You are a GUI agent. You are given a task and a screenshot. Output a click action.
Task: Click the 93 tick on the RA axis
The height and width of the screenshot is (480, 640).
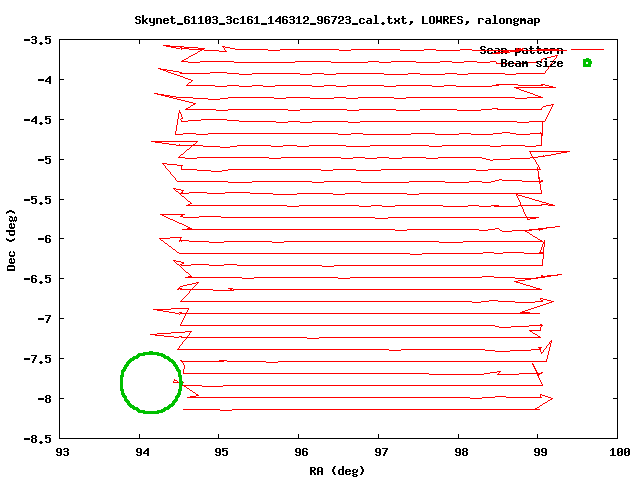(61, 452)
